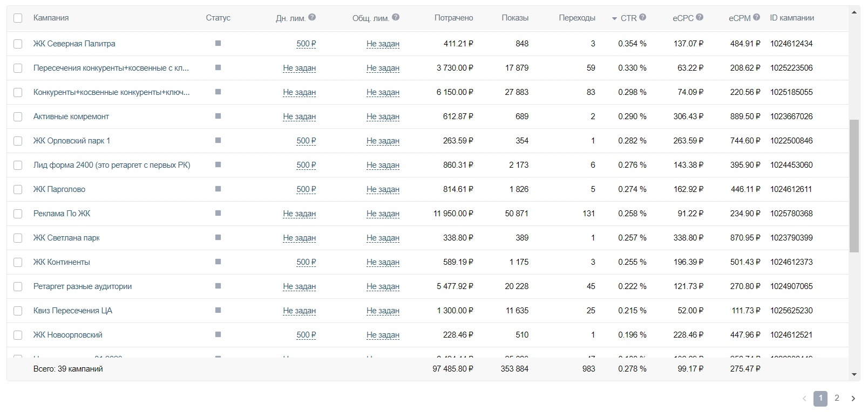Edit 500 ₽ daily limit for ЖК Континенты
Viewport: 868px width, 412px height.
pos(306,262)
